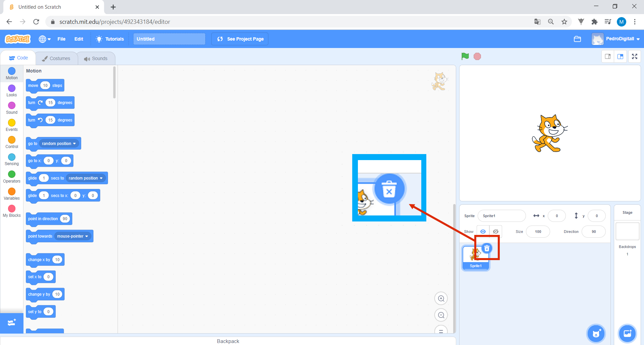Delete Sprite1 with the trash icon
644x345 pixels.
click(487, 249)
